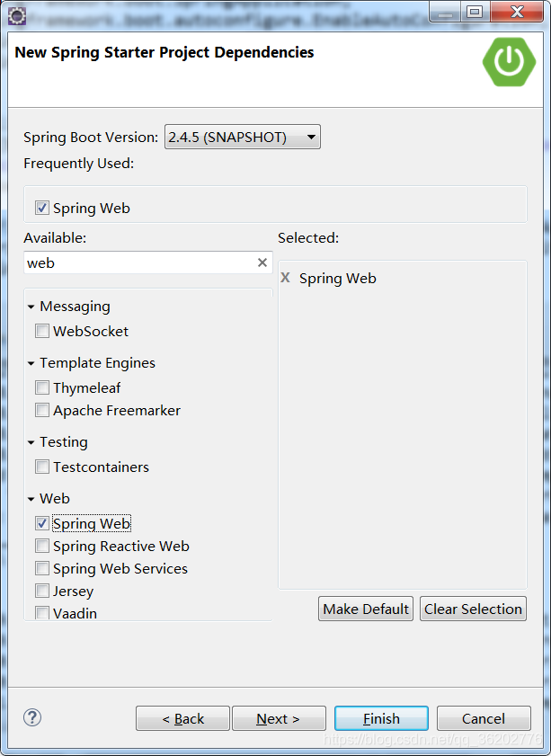Cancel the new project wizard
551x756 pixels.
point(484,718)
